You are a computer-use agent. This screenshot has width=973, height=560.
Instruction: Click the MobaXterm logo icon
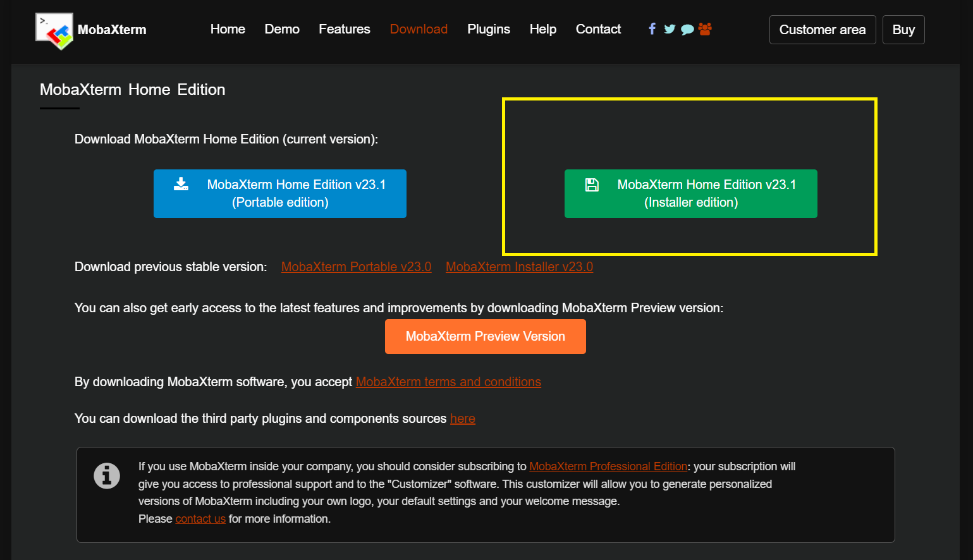coord(54,31)
